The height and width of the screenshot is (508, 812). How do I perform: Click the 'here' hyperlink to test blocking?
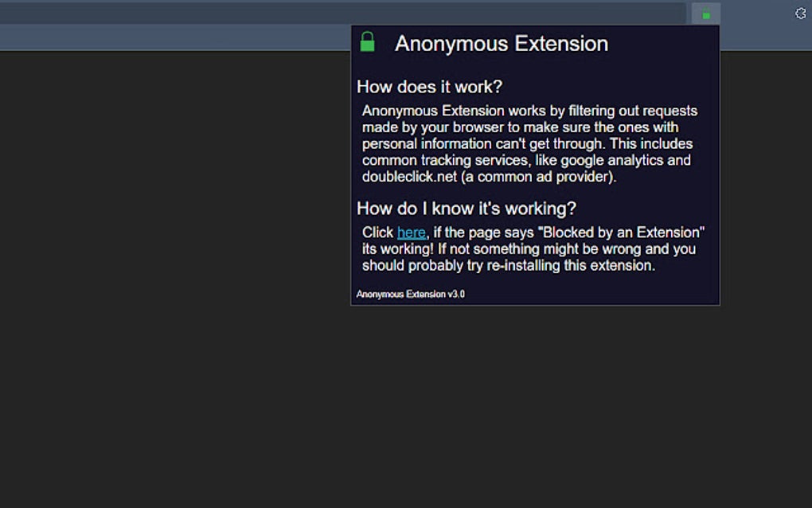point(411,232)
